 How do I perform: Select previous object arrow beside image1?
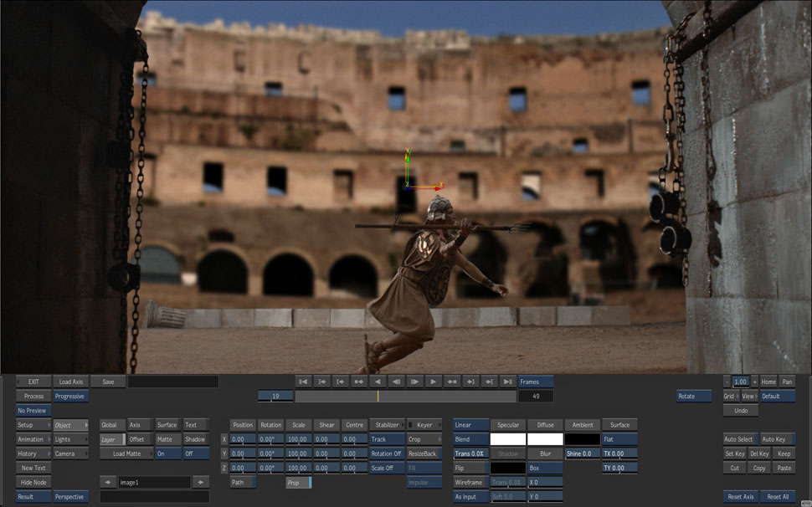(x=107, y=482)
